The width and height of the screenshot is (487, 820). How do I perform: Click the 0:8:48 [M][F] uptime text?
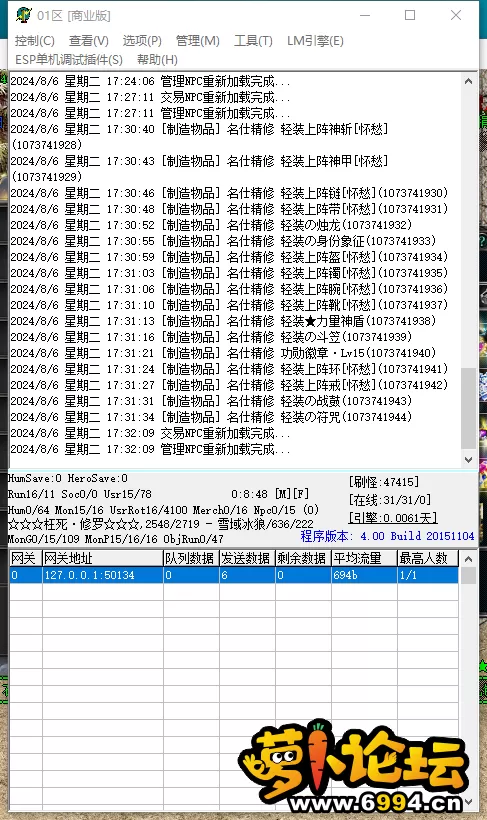coord(270,494)
